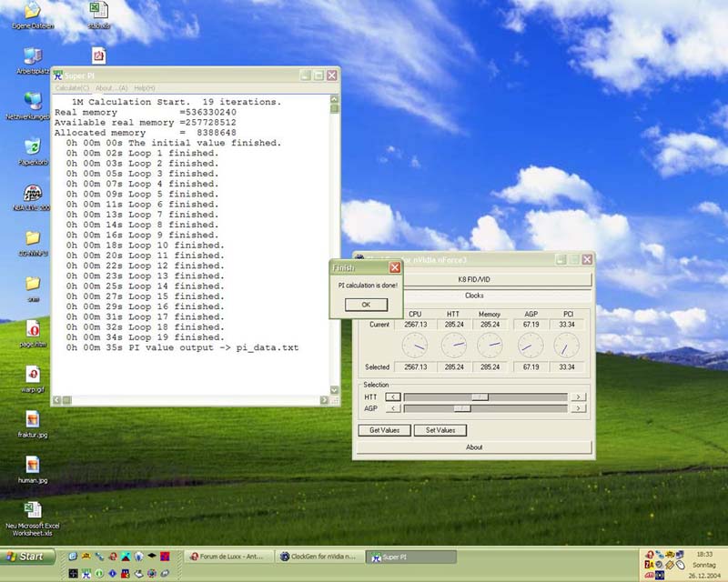Click Super PI vertical scrollbar up arrow
Viewport: 728px width, 582px height.
coord(334,99)
